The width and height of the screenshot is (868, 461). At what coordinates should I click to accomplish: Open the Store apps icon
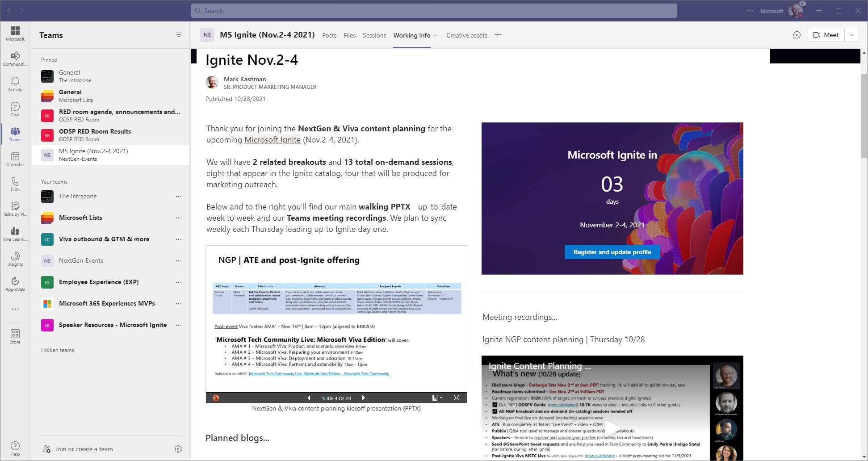15,336
